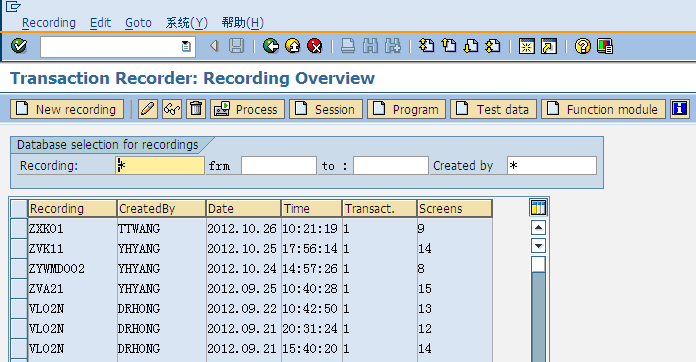Click the table scroll up arrow
The width and height of the screenshot is (696, 362).
[538, 228]
